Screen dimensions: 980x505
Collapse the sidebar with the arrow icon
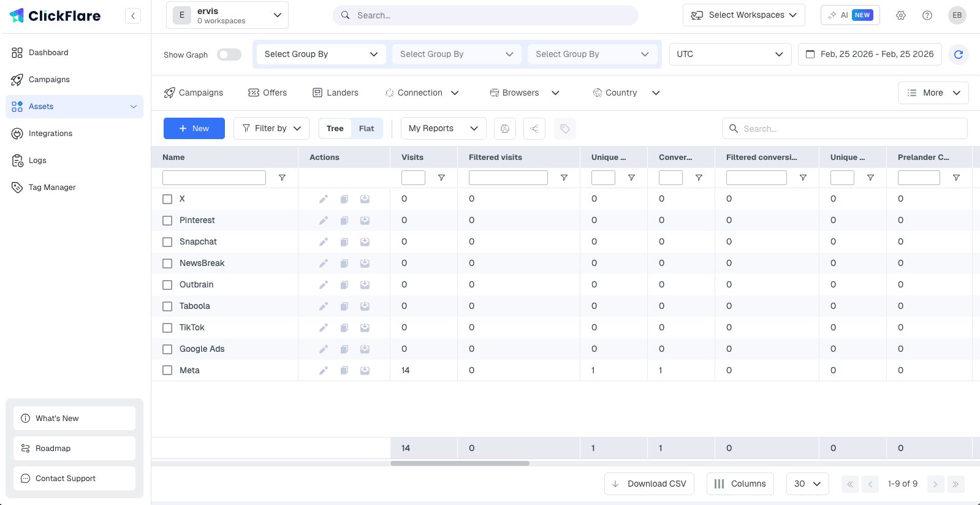[x=133, y=16]
